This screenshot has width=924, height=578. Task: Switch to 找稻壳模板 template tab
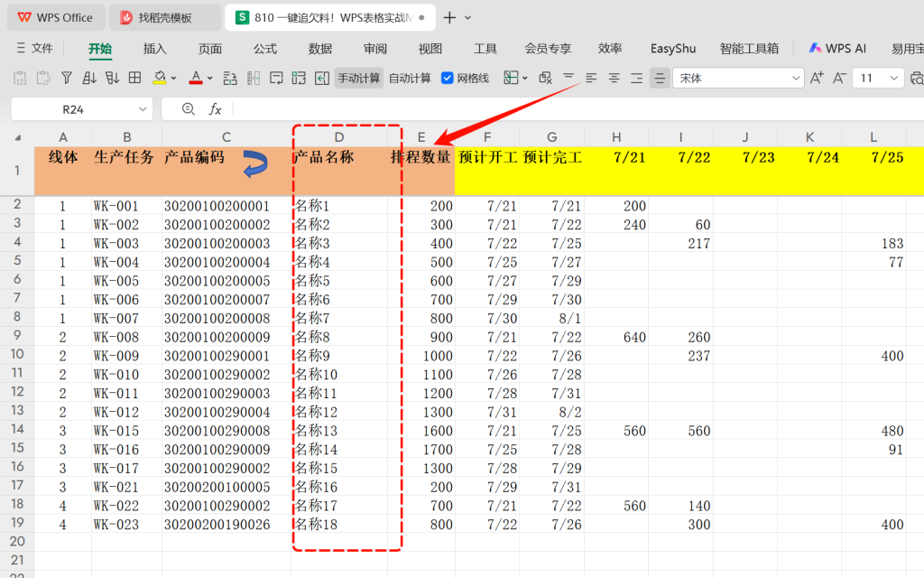(x=165, y=18)
